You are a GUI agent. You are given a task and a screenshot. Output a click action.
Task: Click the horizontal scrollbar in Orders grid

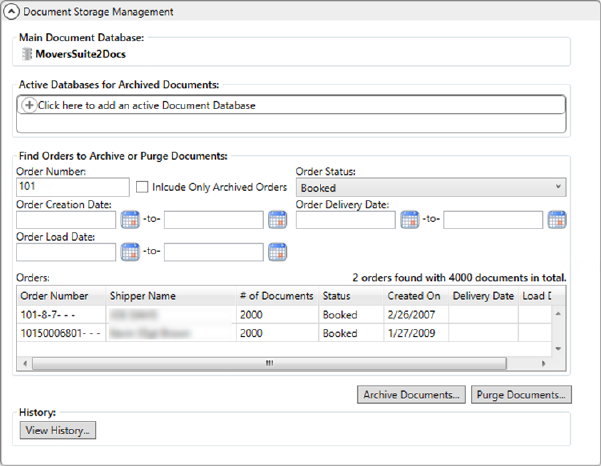(270, 364)
